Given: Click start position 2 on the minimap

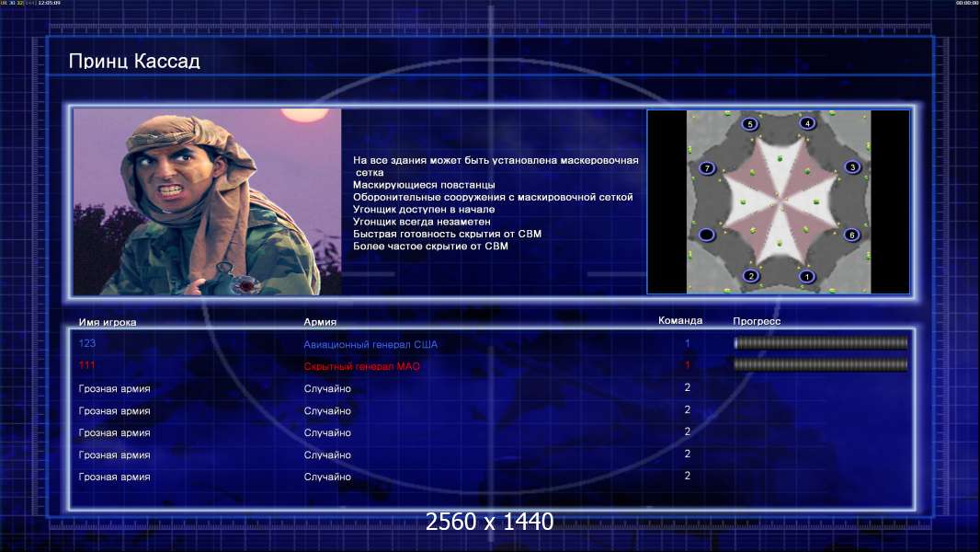Looking at the screenshot, I should pyautogui.click(x=750, y=276).
